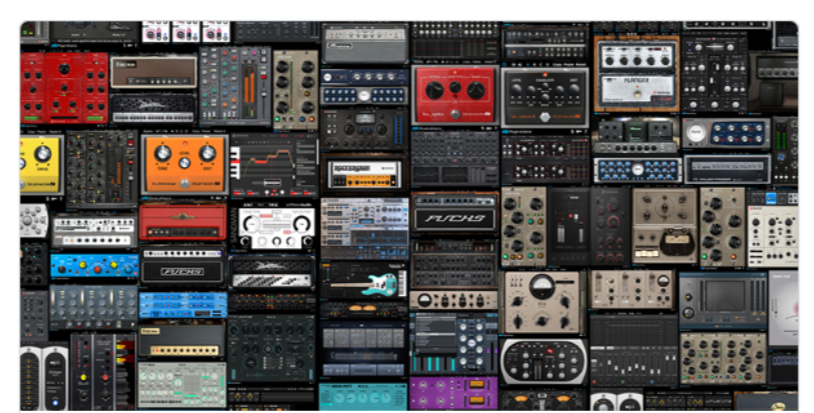Screen dimensions: 814x413
Task: Select the black metal pedal beside the red stompbox
Action: (x=545, y=97)
